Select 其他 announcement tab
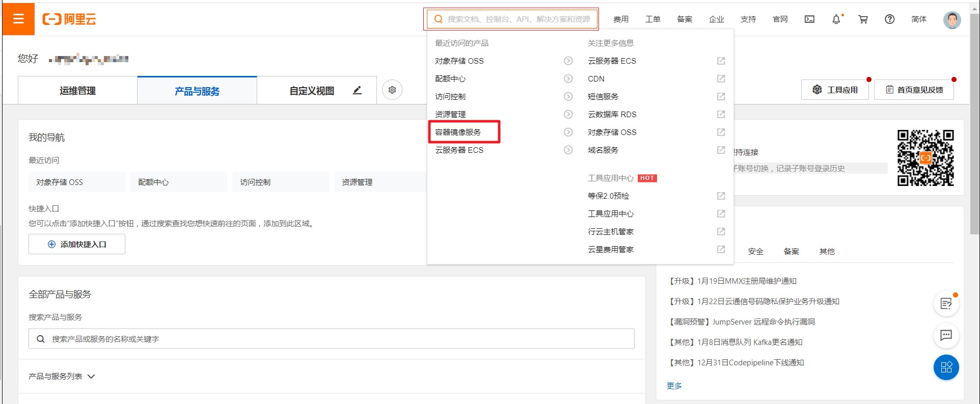Image resolution: width=980 pixels, height=404 pixels. click(x=827, y=251)
